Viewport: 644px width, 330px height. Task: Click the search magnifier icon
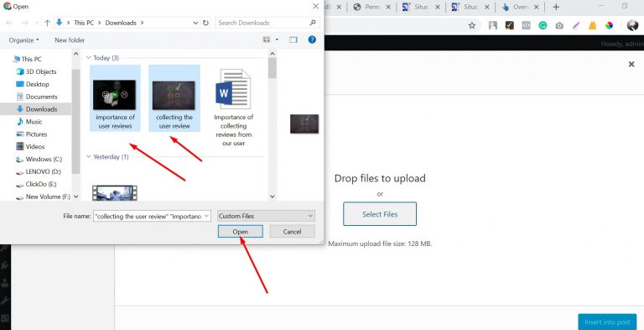point(313,23)
